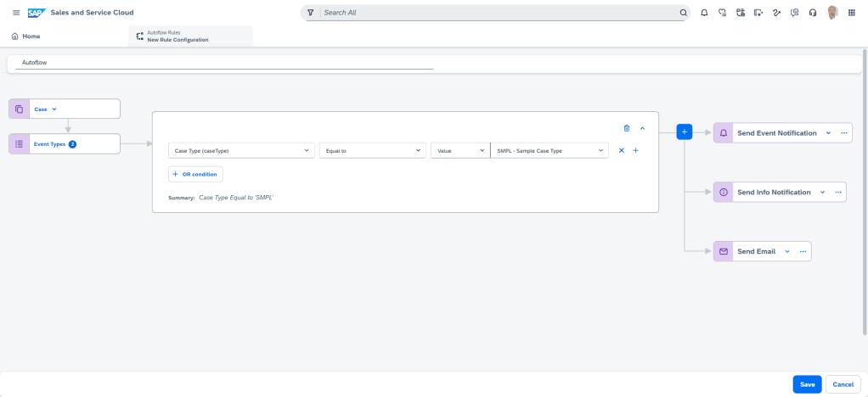
Task: Open more options for Send Info Notification
Action: [x=837, y=193]
